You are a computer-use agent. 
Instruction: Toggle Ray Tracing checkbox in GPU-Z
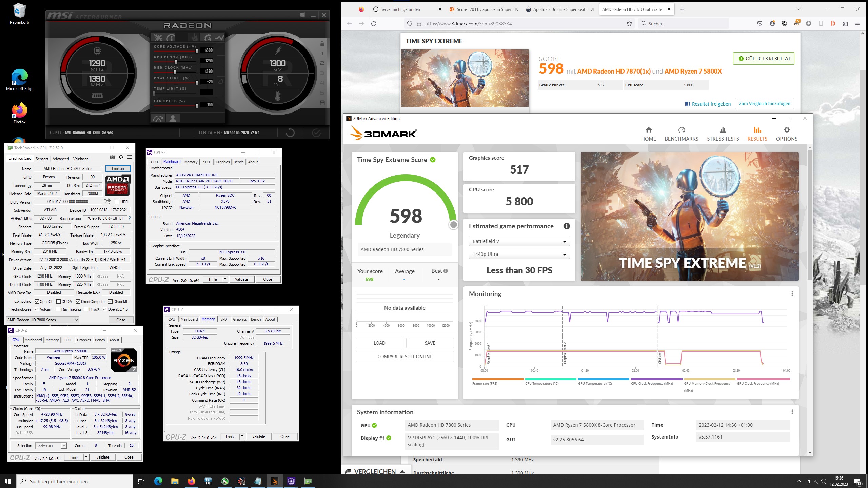(58, 309)
